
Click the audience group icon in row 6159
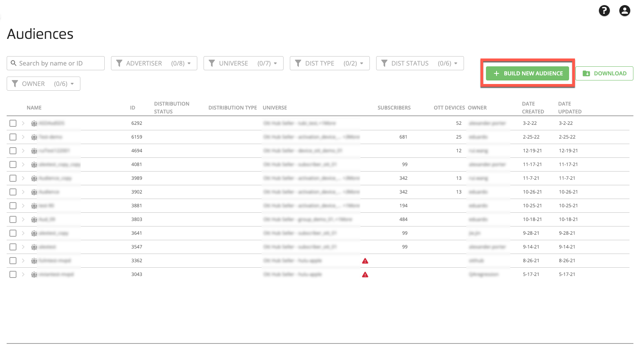point(34,137)
